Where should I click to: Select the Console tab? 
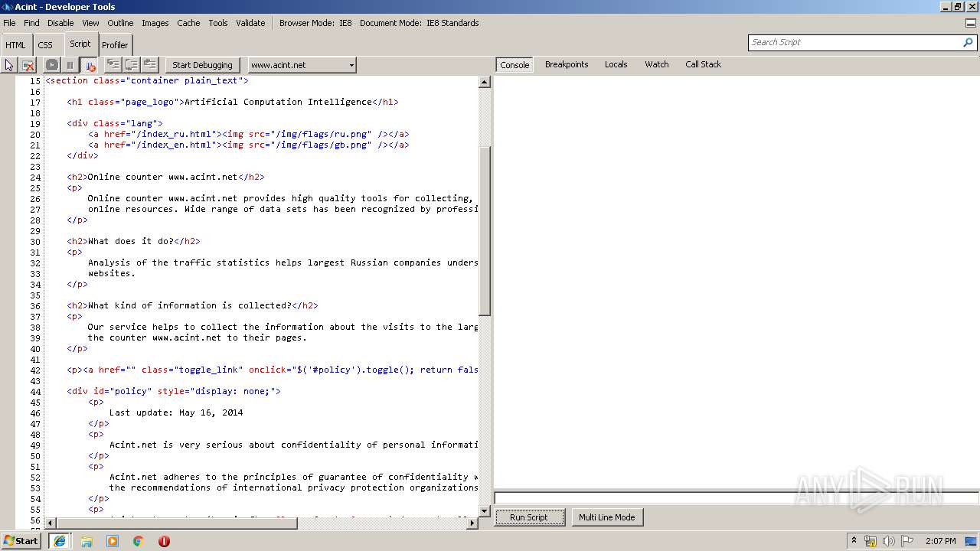[514, 65]
